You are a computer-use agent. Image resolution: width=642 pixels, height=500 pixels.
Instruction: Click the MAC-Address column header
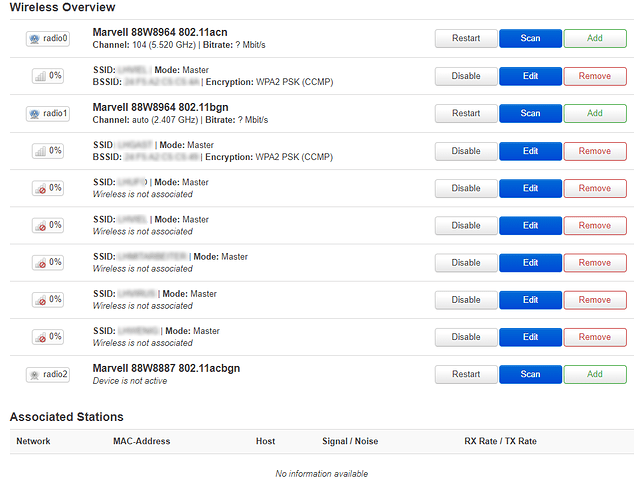[x=142, y=441]
